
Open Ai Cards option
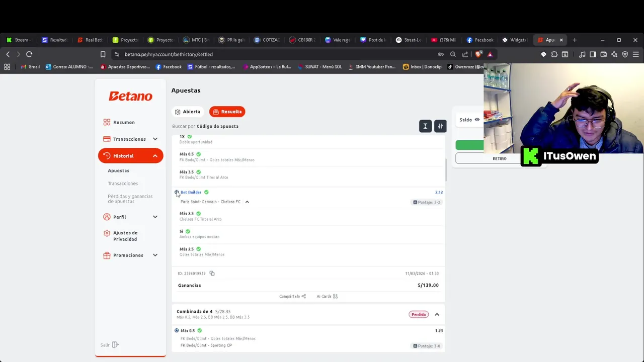(327, 296)
